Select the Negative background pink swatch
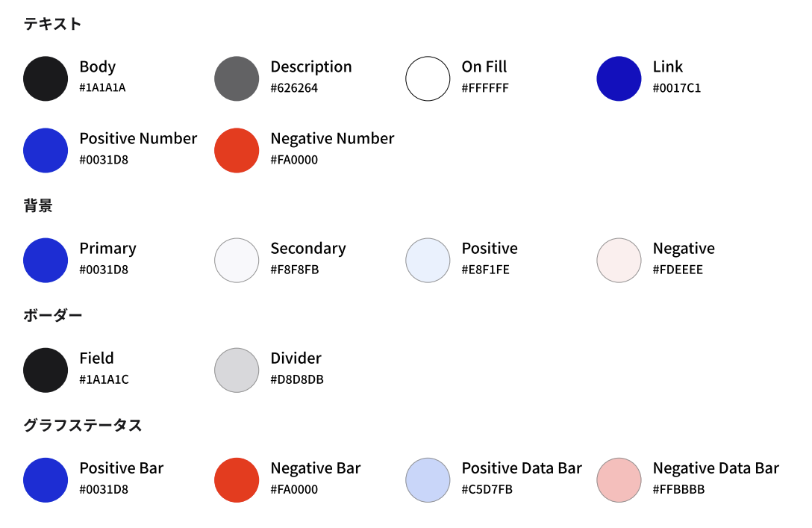The width and height of the screenshot is (812, 528). click(x=619, y=260)
